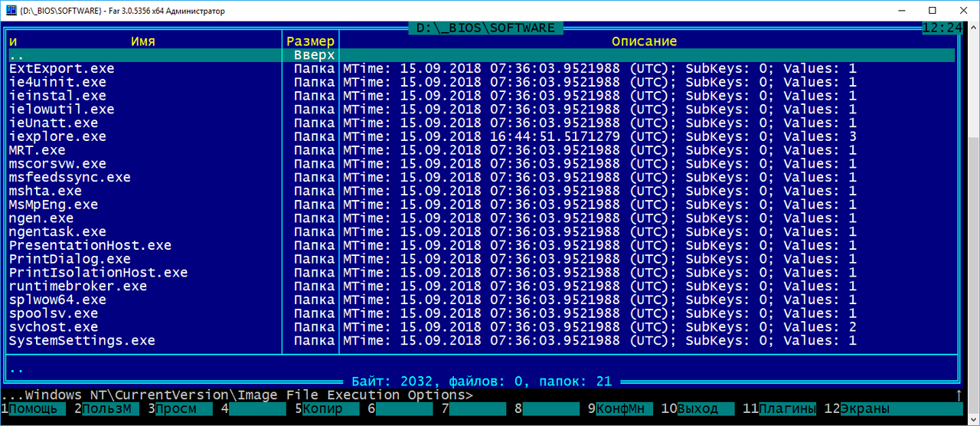Click the empty key bar slot 7

tap(474, 409)
